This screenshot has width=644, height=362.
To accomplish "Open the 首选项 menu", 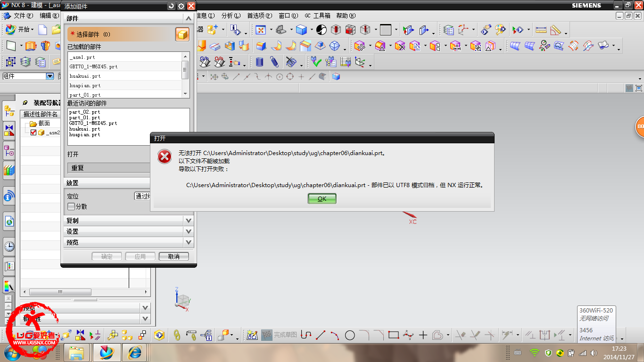I will [259, 16].
